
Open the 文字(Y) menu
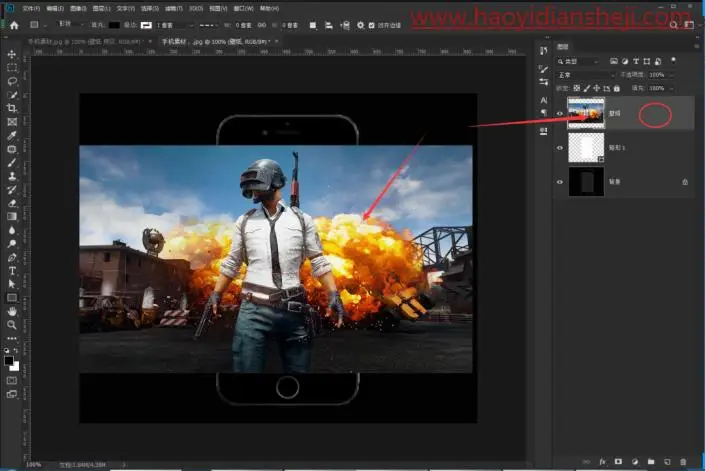[x=125, y=9]
